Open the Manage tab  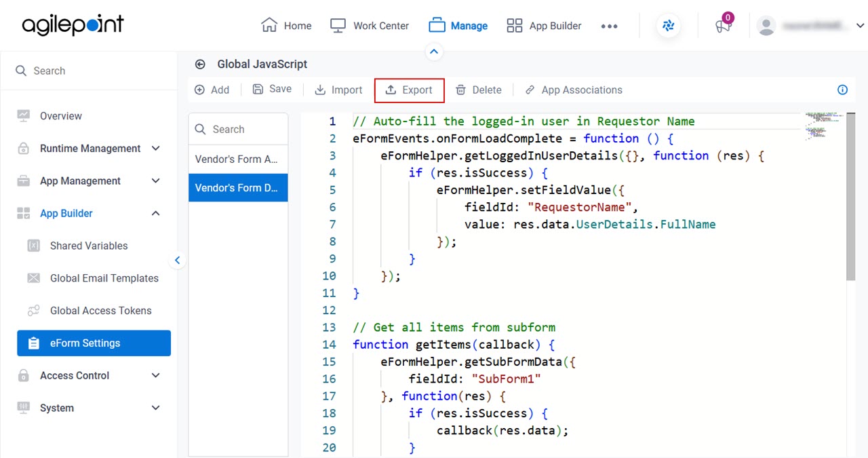(458, 26)
